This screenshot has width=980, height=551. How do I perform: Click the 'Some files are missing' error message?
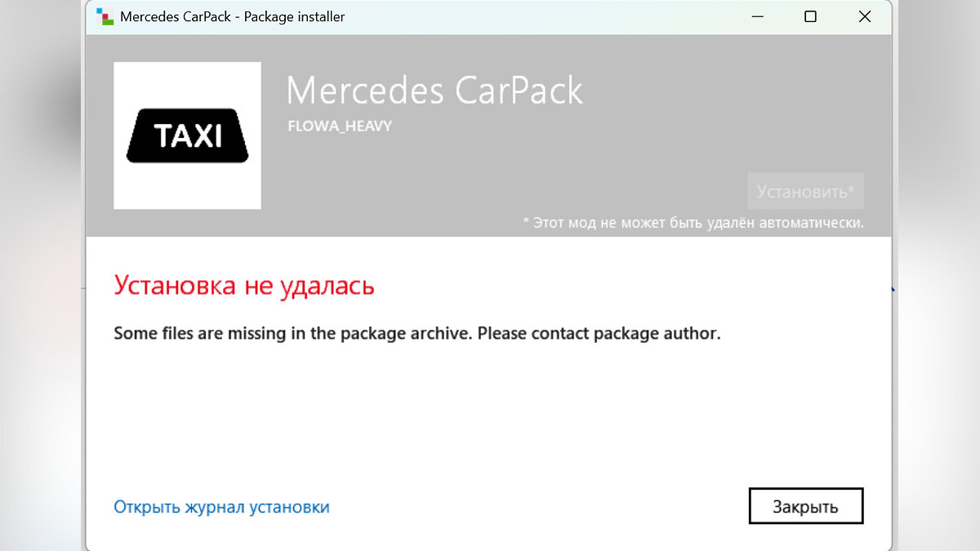[417, 333]
